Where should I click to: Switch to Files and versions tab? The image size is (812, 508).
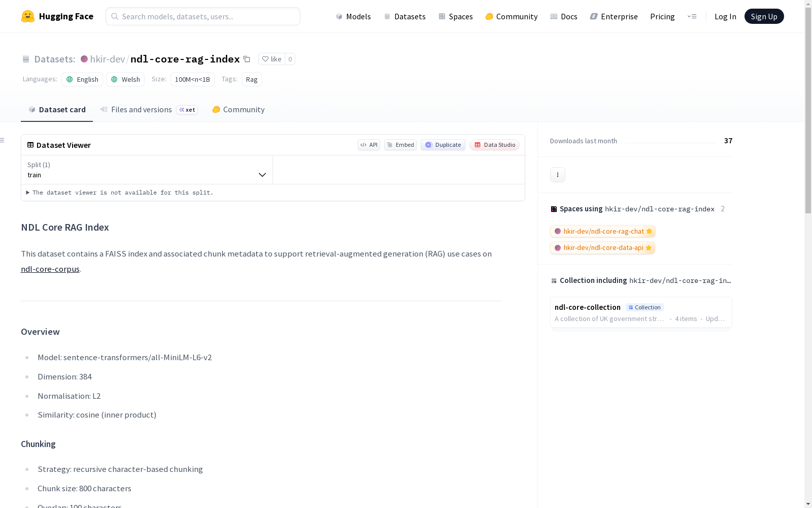coord(149,110)
